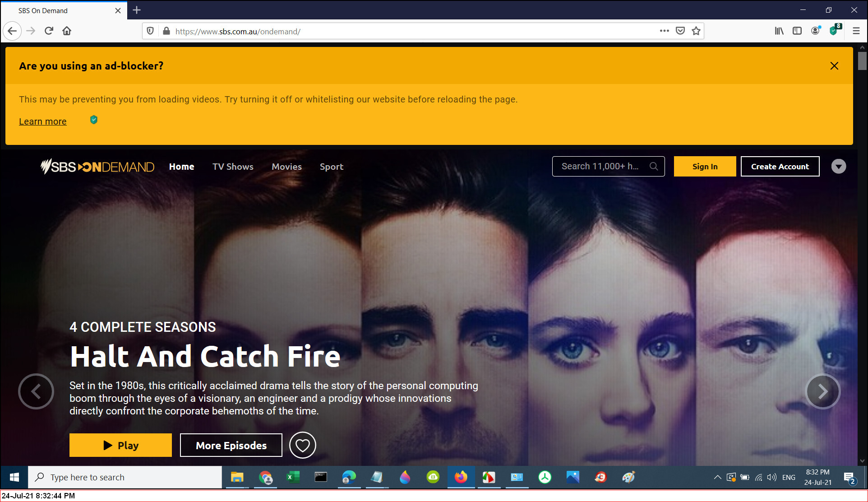The width and height of the screenshot is (868, 502).
Task: Go to previous carousel slide arrow
Action: point(36,391)
